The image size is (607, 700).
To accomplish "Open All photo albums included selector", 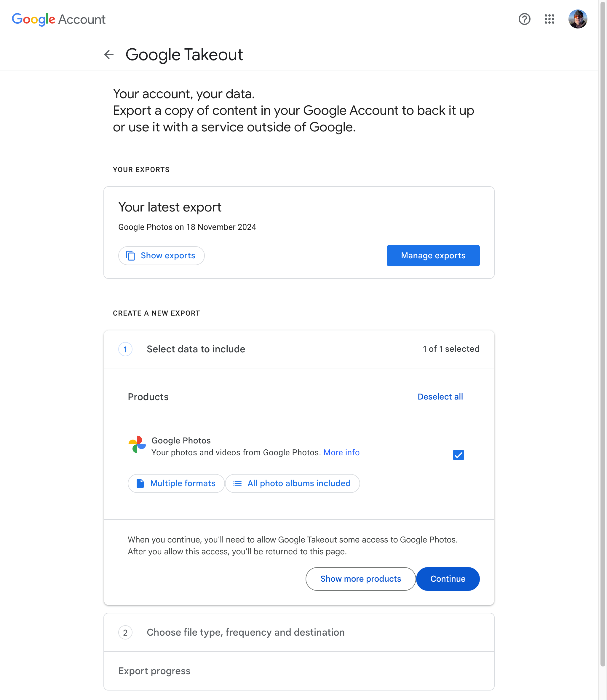I will tap(292, 483).
